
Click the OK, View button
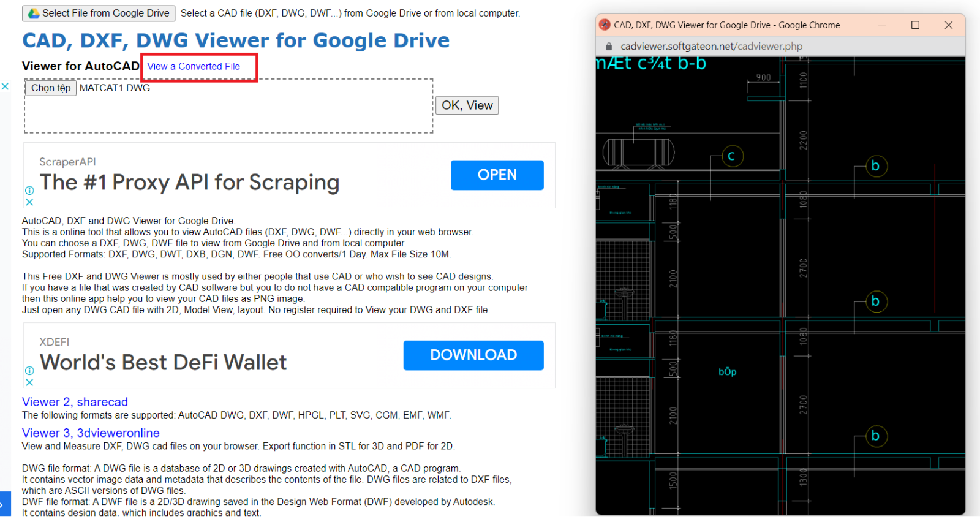coord(467,105)
